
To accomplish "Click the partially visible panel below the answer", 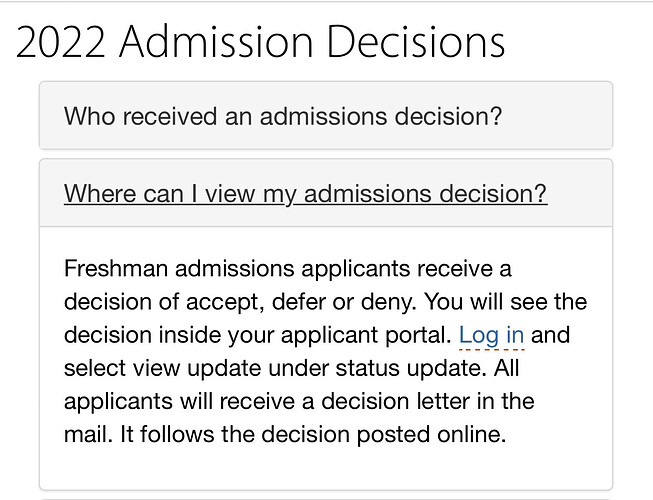I will [325, 496].
